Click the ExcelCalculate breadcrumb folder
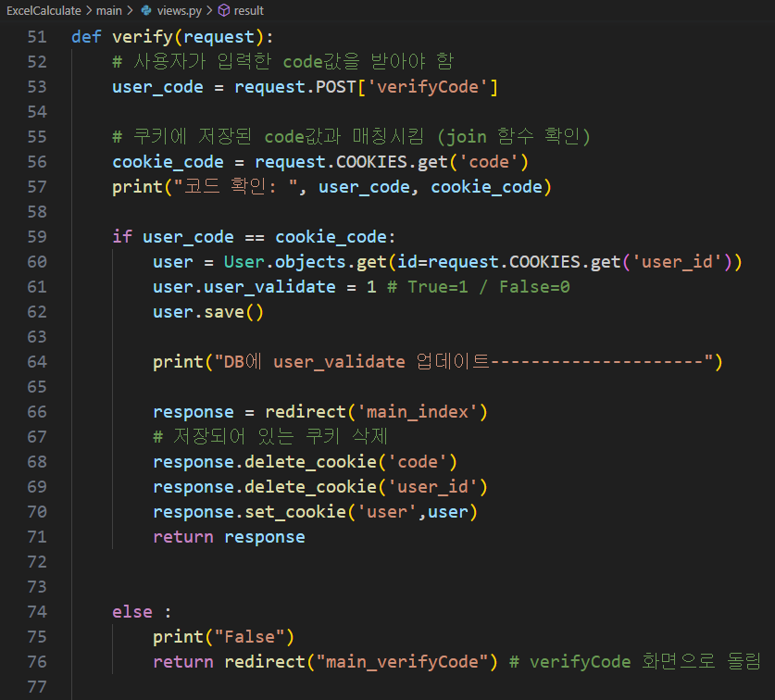Screen dimensions: 775x700 (44, 10)
